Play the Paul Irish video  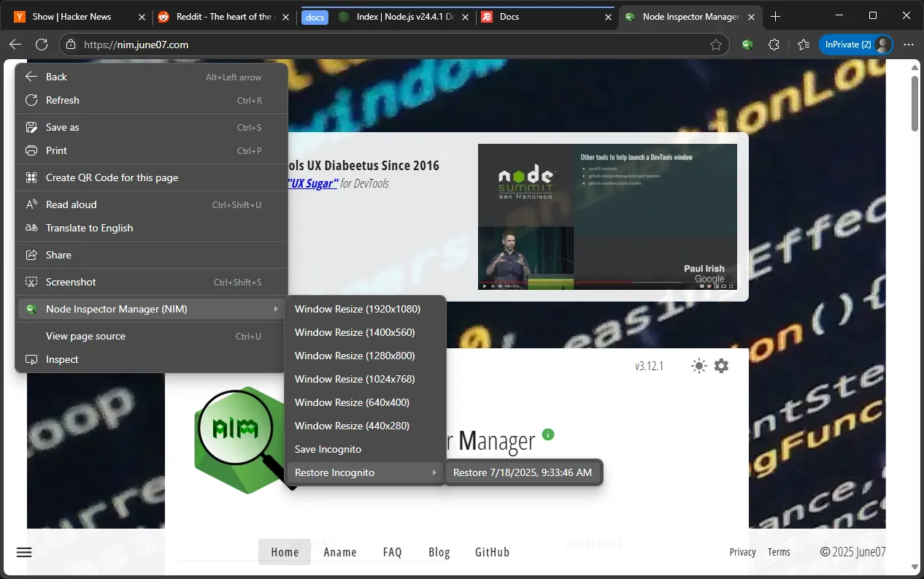click(x=484, y=285)
